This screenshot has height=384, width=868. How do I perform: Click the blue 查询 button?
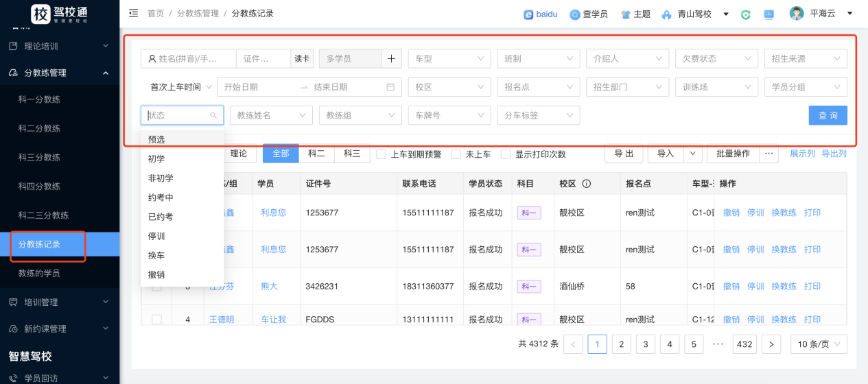coord(828,115)
